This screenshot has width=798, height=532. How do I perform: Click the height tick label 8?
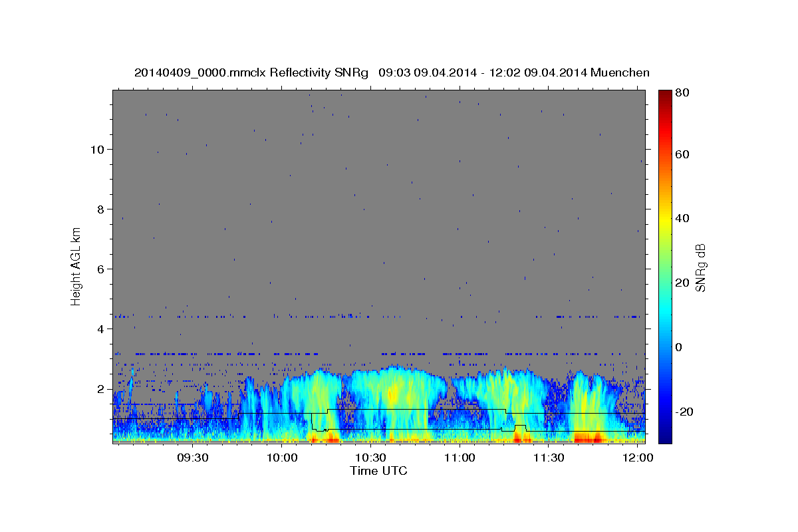(x=99, y=209)
